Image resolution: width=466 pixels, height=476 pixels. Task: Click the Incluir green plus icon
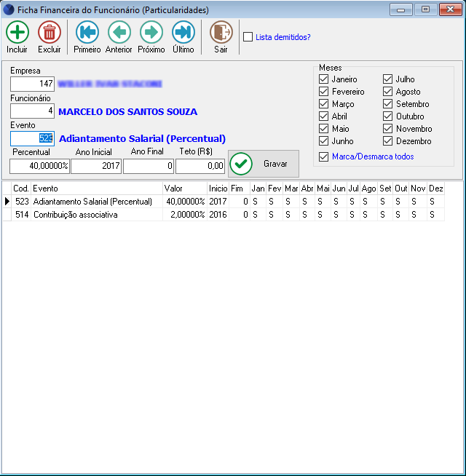click(17, 33)
